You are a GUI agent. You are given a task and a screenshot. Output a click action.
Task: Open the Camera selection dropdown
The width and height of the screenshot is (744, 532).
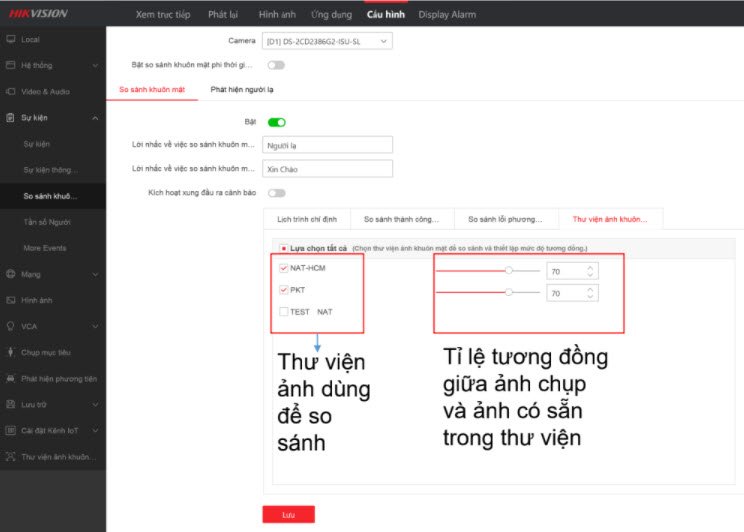point(327,41)
